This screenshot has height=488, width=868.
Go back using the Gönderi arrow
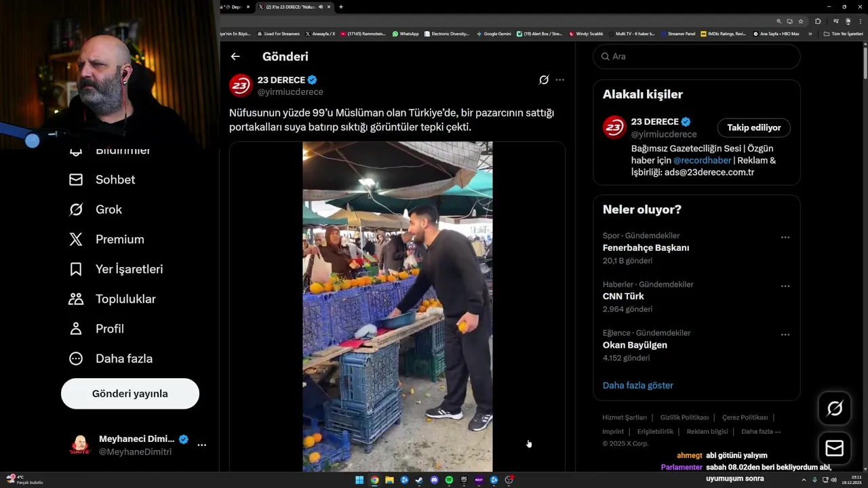coord(235,57)
